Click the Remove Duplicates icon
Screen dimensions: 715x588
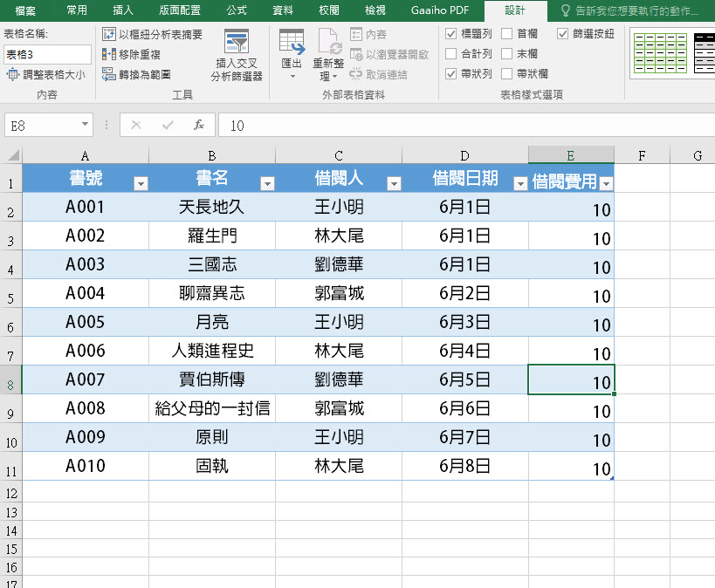point(109,54)
